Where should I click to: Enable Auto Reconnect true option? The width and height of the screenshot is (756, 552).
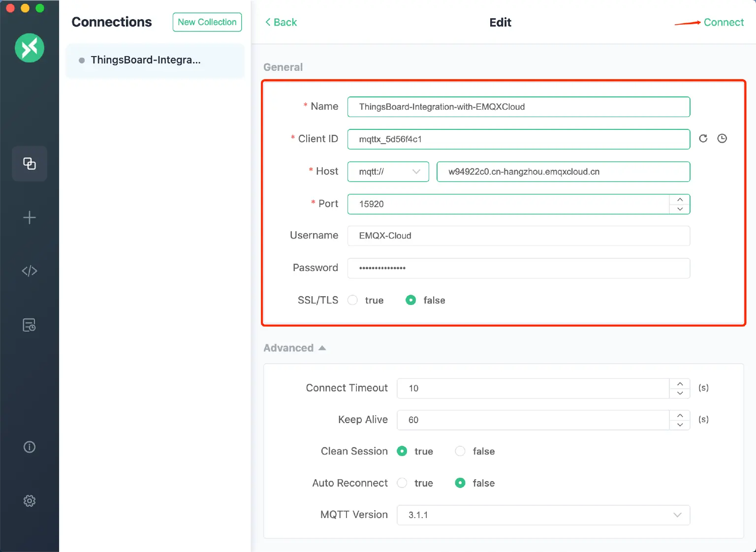[402, 483]
